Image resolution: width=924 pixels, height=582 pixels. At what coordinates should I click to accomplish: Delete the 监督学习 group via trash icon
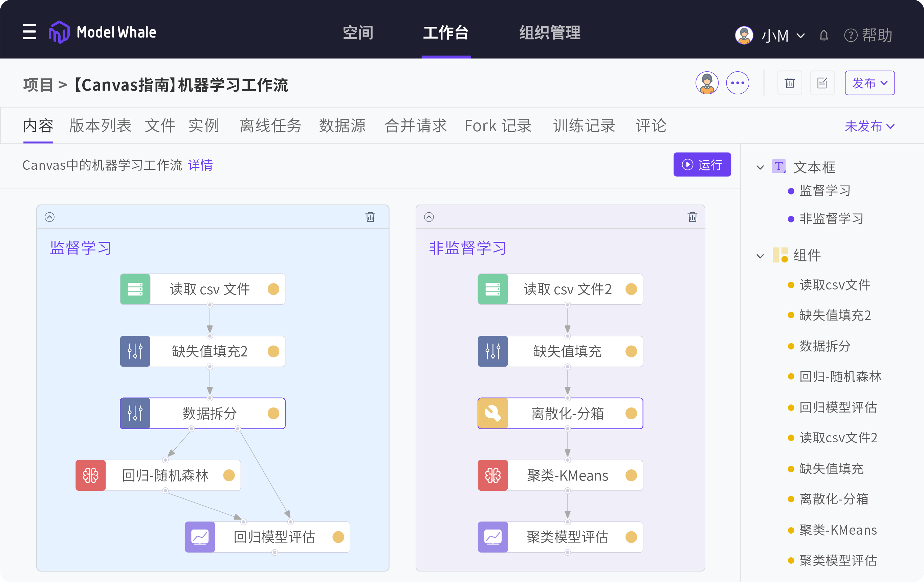tap(370, 217)
